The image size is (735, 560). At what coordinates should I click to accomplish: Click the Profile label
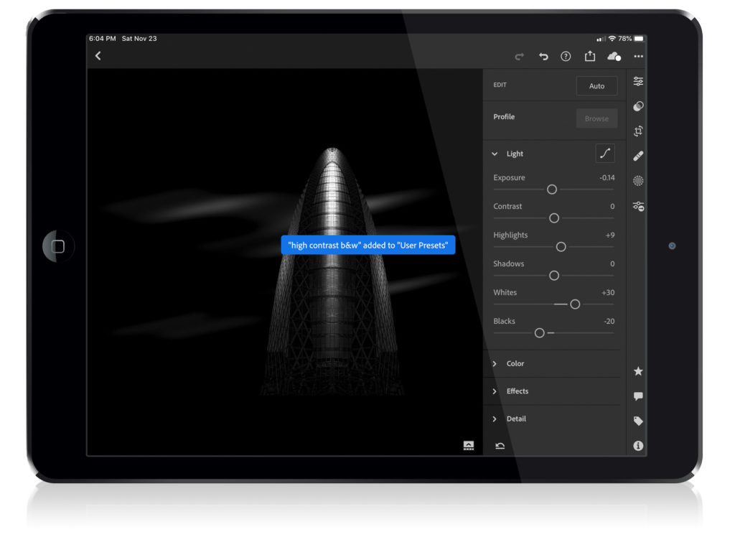504,117
